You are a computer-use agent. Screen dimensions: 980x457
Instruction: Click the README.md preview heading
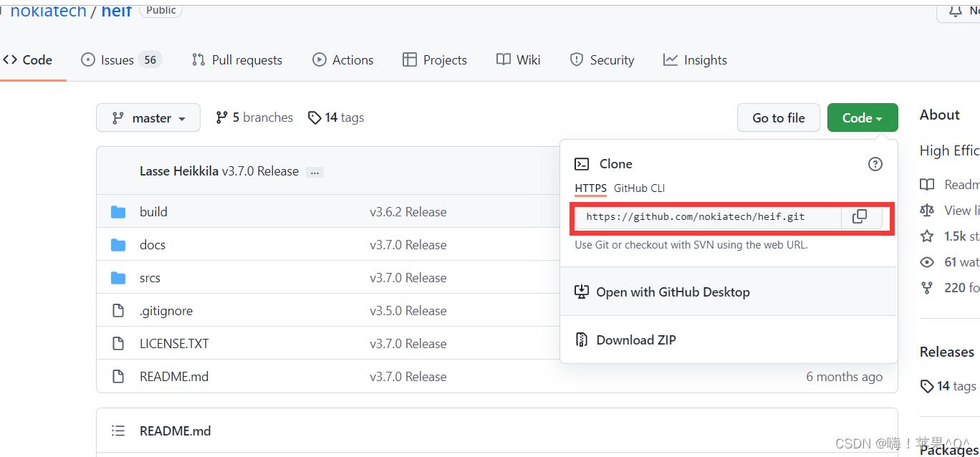click(x=176, y=431)
